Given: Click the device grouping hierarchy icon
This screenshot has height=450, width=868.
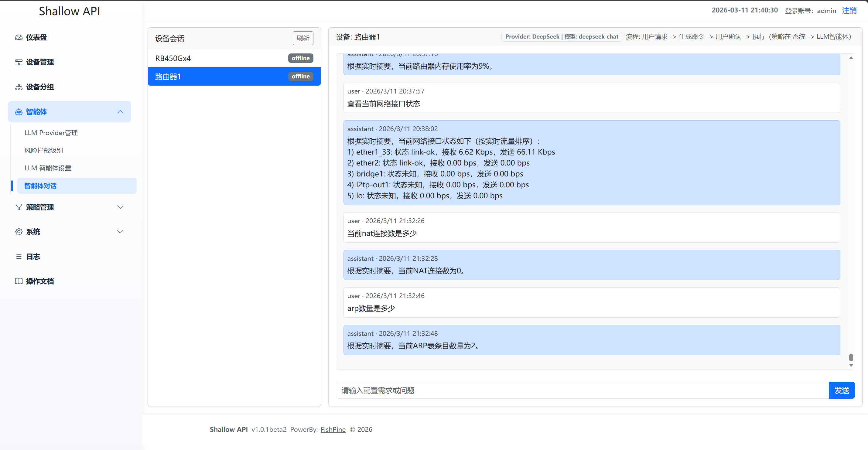Looking at the screenshot, I should 19,87.
